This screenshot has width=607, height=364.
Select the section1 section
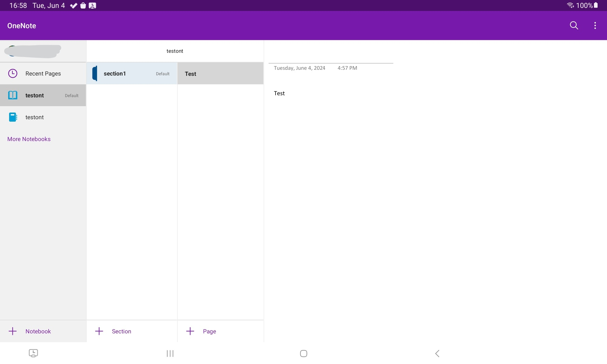click(132, 73)
